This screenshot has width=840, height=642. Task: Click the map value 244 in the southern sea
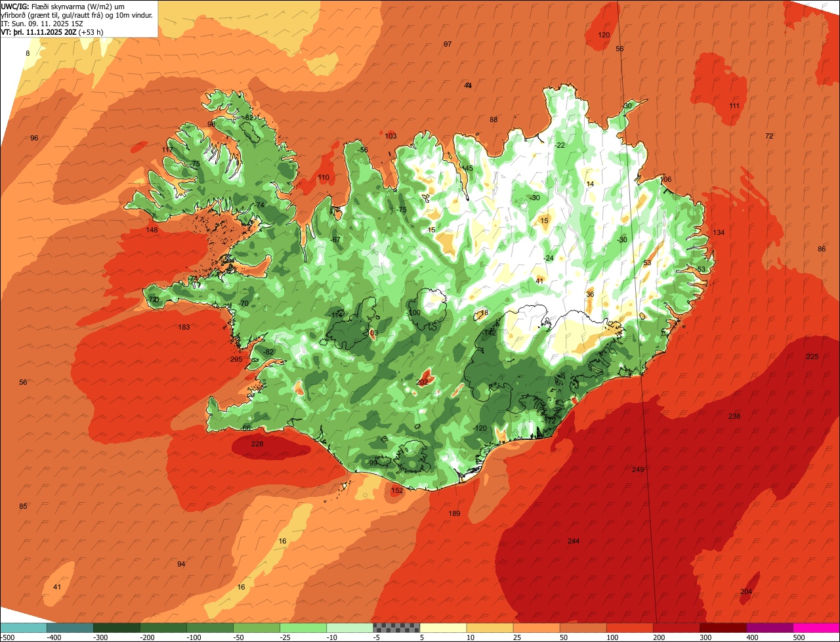[x=574, y=541]
